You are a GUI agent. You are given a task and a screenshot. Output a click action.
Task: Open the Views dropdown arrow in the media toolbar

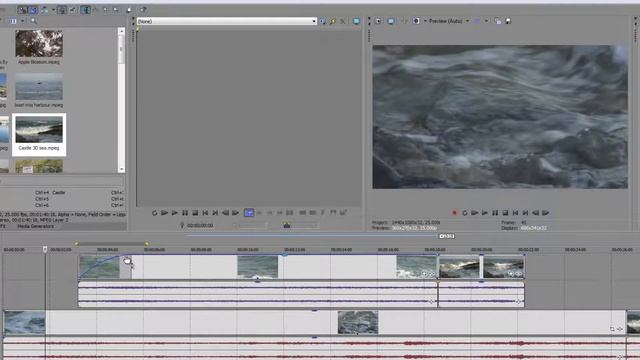(22, 21)
